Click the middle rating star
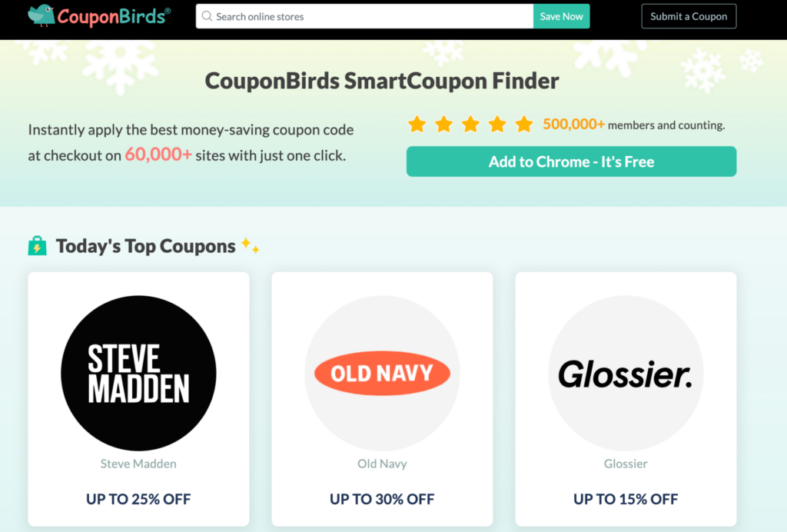The height and width of the screenshot is (532, 787). [470, 123]
